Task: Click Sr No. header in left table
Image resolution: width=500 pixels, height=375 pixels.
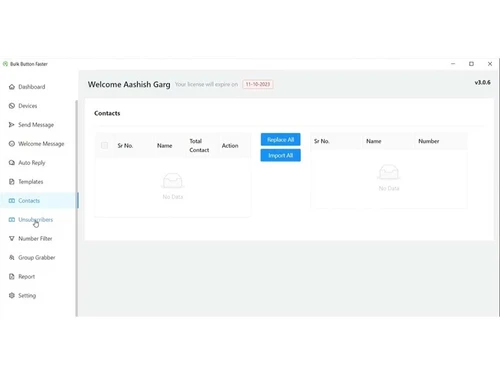Action: [125, 146]
